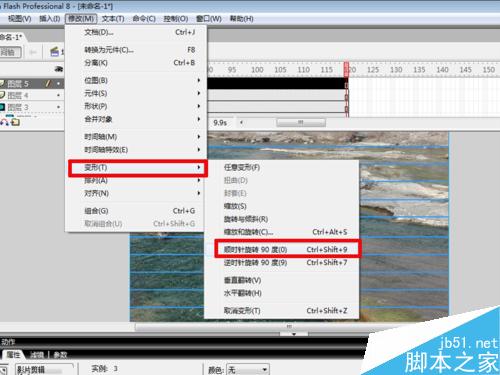500x375 pixels.
Task: Click the pencil icon on 图层 5
Action: point(48,83)
